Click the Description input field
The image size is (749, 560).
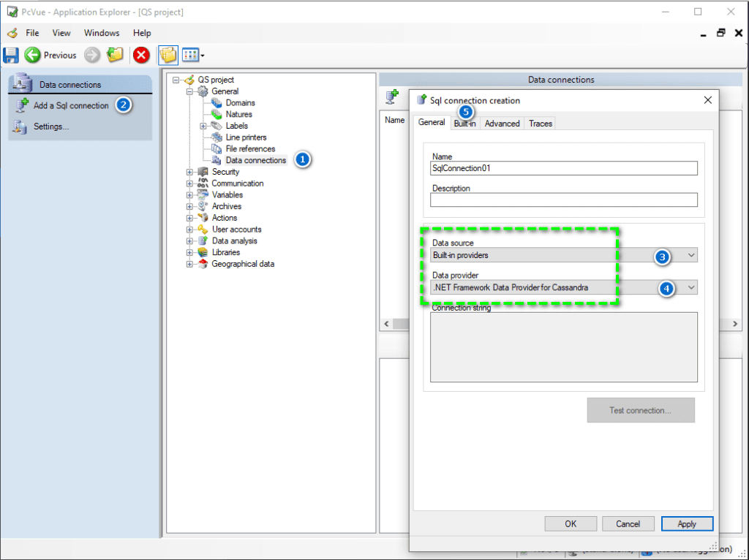[564, 200]
